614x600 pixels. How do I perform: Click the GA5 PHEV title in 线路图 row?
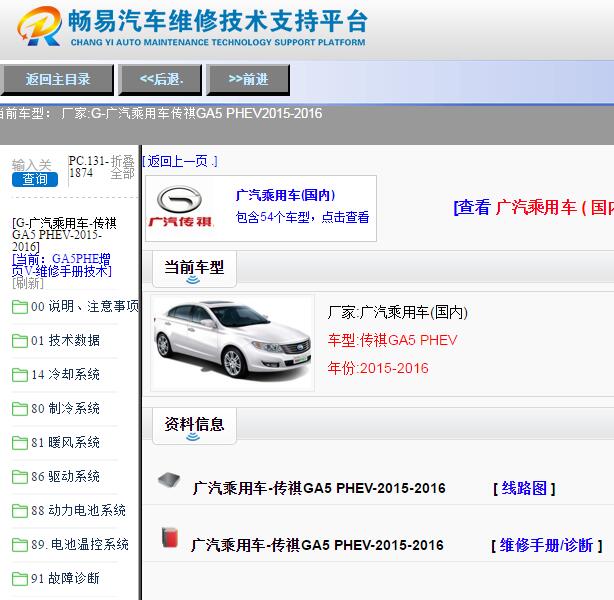click(x=319, y=488)
